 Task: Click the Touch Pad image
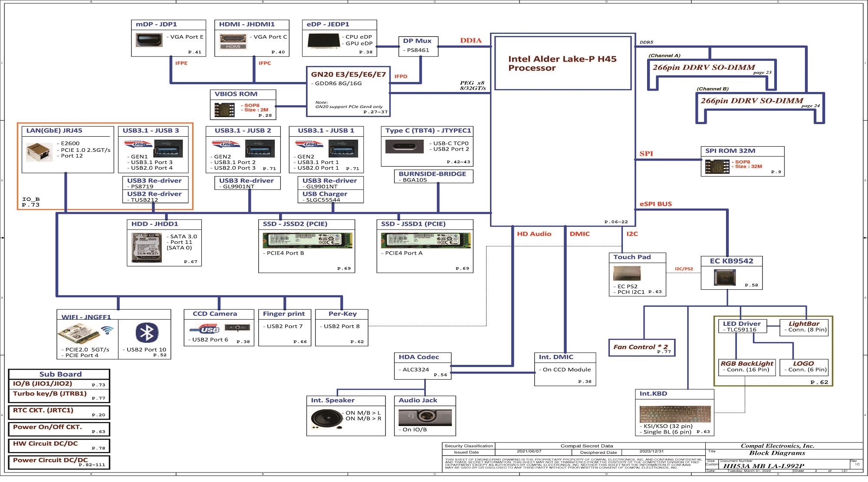click(627, 273)
